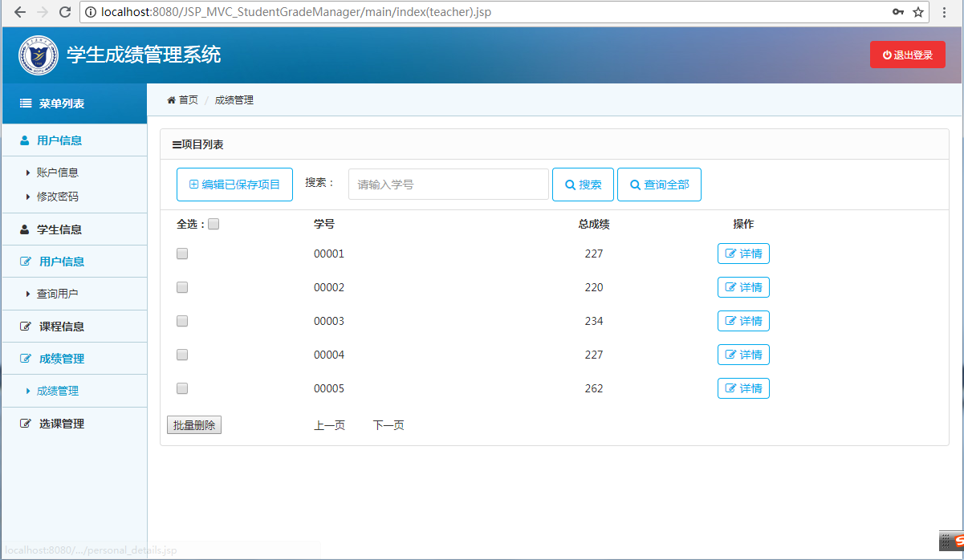Click the edit icon beside second 用户信息
Screen dimensions: 964x560
coord(25,262)
